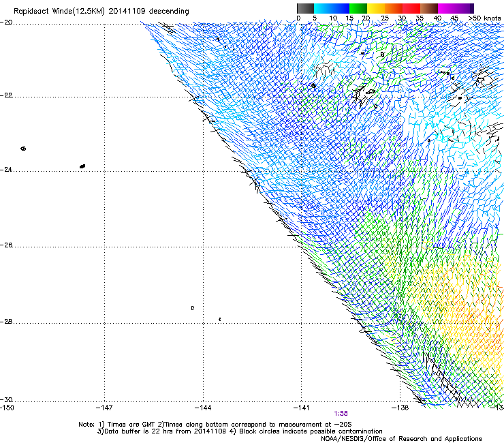Click the '>50 knots' legend label
The image size is (504, 443).
coord(484,18)
